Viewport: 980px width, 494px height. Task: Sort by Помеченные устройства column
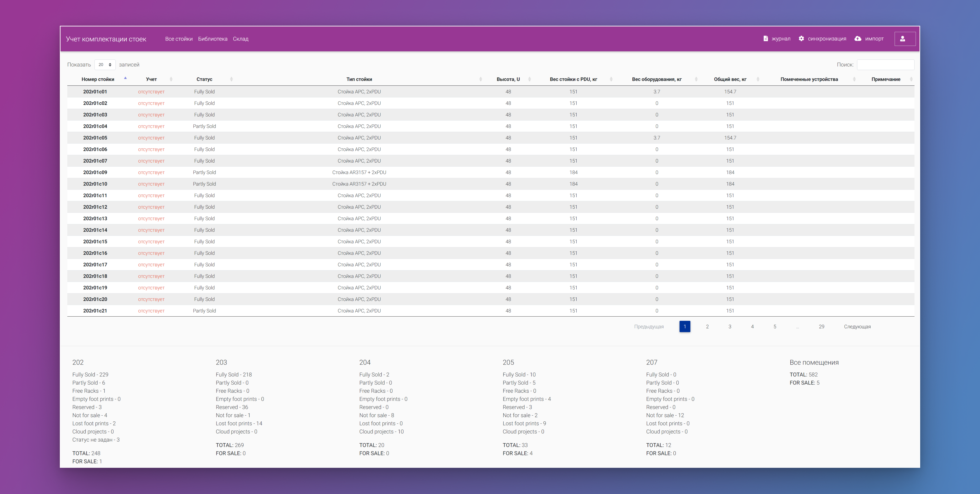tap(855, 79)
